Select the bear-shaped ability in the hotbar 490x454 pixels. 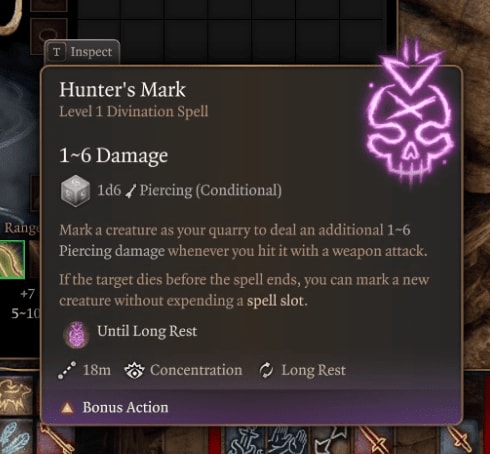(16, 397)
